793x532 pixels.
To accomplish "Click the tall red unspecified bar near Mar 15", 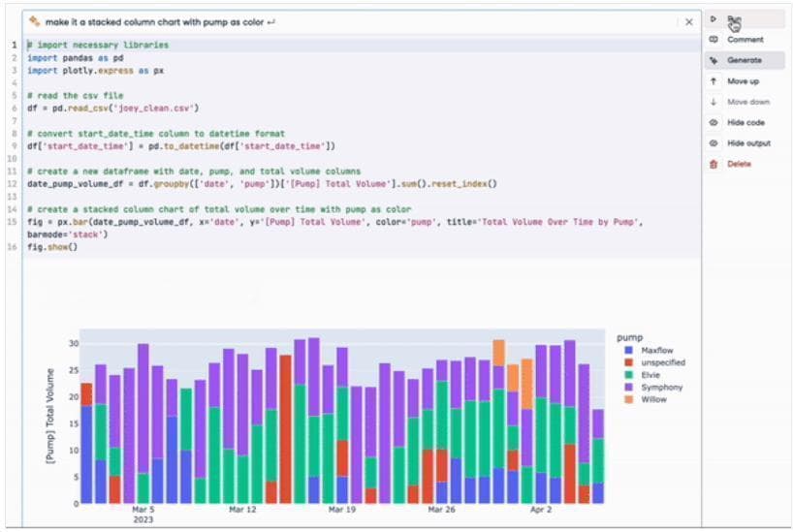I will pos(285,429).
